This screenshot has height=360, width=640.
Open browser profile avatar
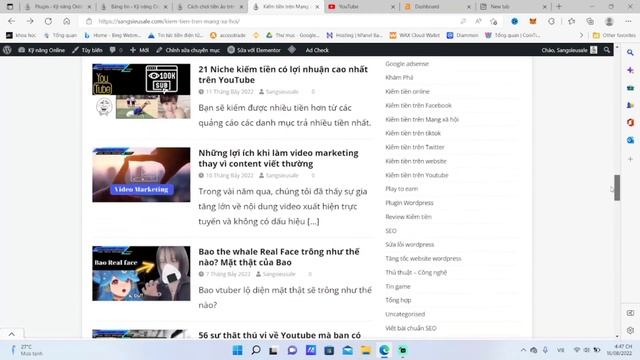(x=609, y=21)
